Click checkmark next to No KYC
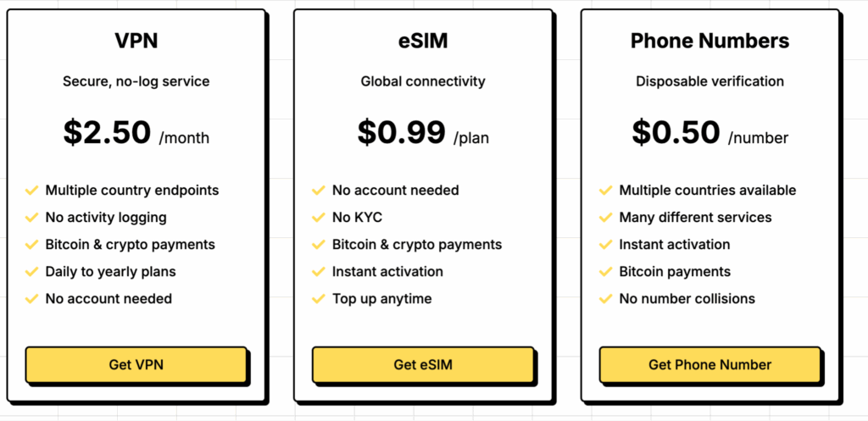Image resolution: width=868 pixels, height=421 pixels. click(319, 218)
